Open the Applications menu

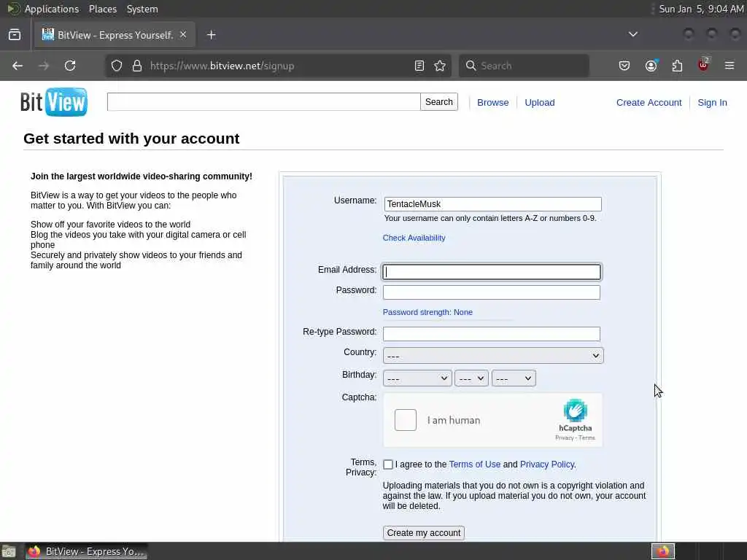tap(52, 9)
